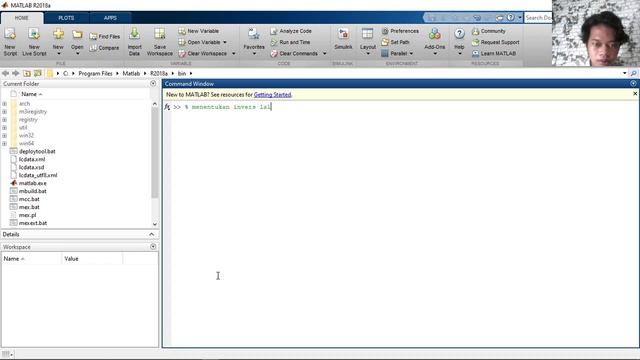Image resolution: width=640 pixels, height=360 pixels.
Task: Open Workspace panel actions menu
Action: 153,247
